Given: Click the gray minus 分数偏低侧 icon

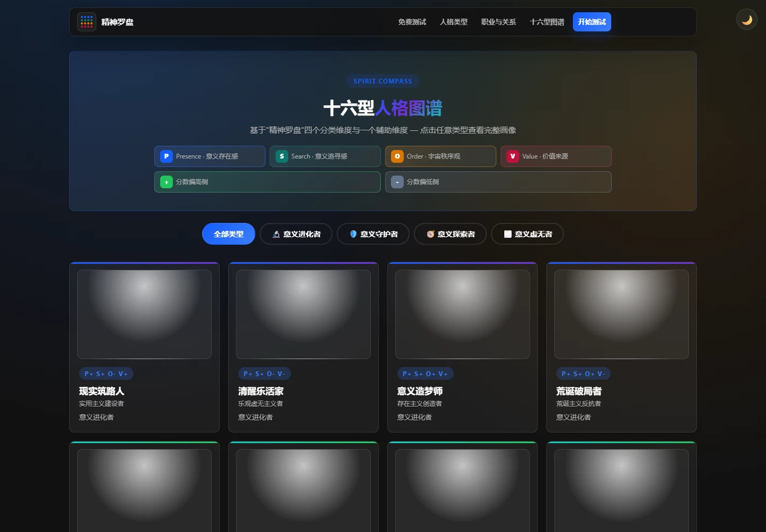Looking at the screenshot, I should click(397, 182).
